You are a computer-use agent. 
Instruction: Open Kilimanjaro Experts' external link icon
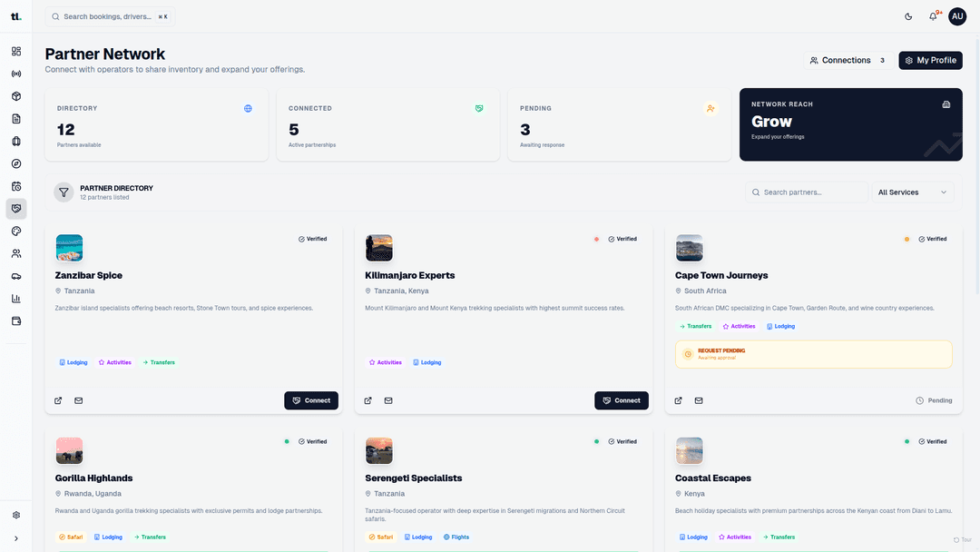[x=367, y=399]
